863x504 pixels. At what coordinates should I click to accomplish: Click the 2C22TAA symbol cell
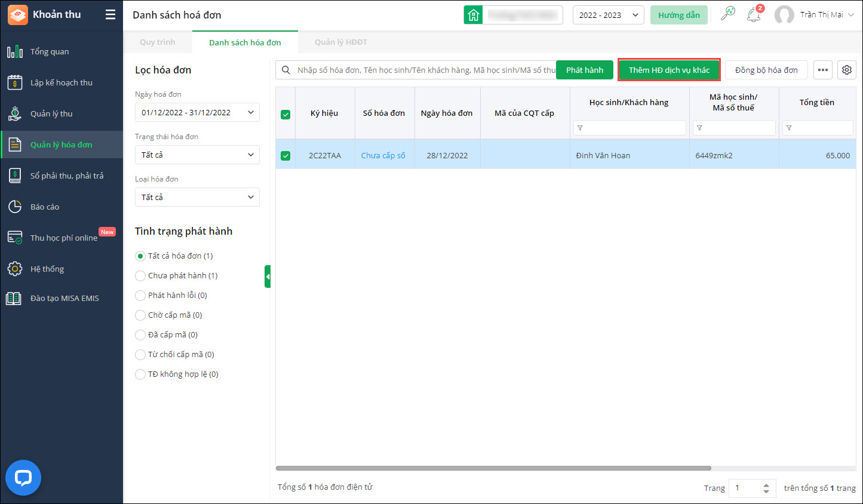click(325, 155)
